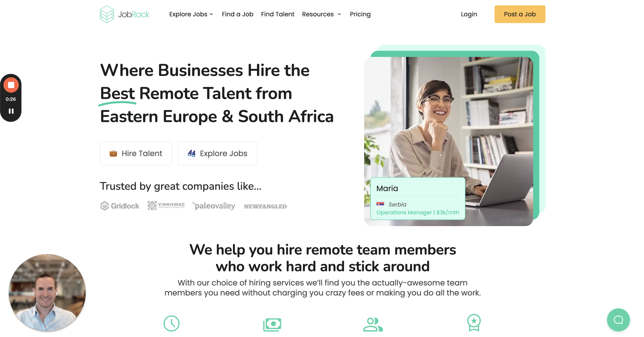Click the Hire Talent briefcase button
Image resolution: width=644 pixels, height=337 pixels.
point(136,153)
